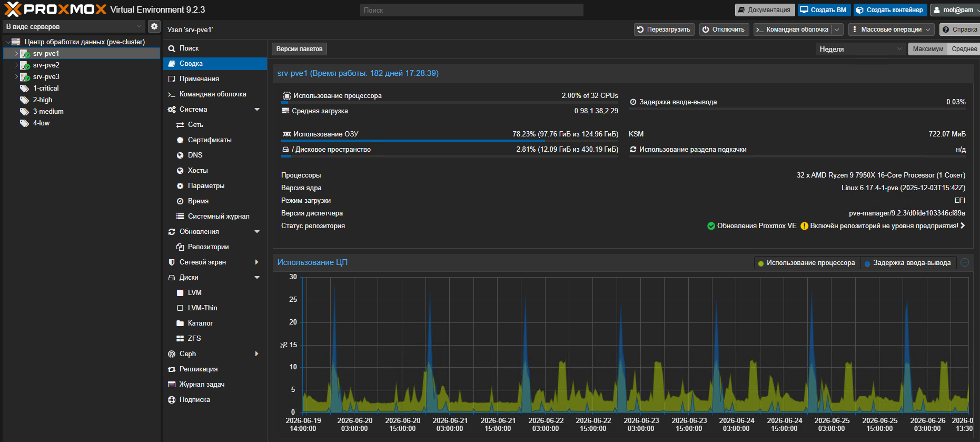Open the Примечания menu item
This screenshot has height=442, width=980.
[215, 79]
